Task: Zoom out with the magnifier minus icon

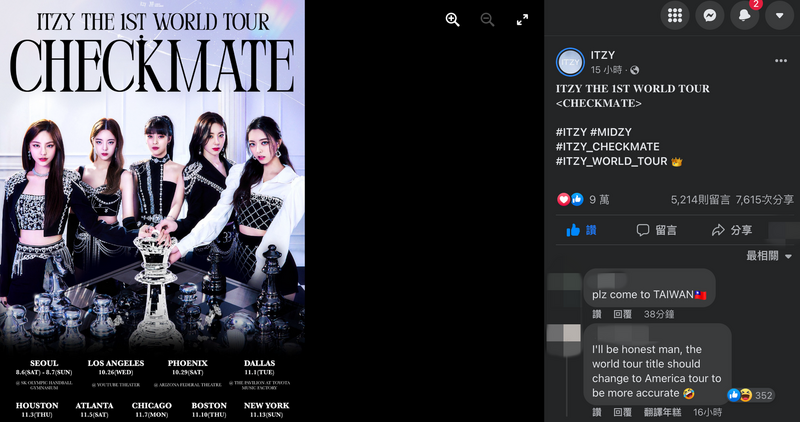Action: (x=487, y=20)
